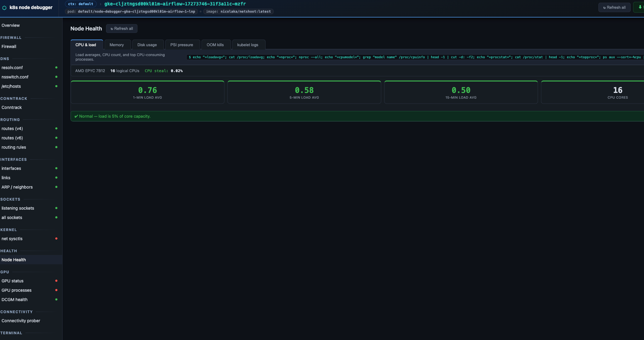Click green status dot beside listening sockets
The width and height of the screenshot is (644, 340).
[56, 208]
